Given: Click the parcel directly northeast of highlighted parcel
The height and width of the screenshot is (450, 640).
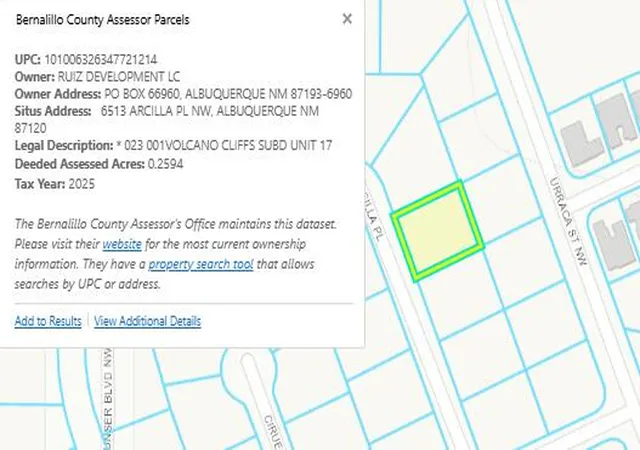Looking at the screenshot, I should click(503, 201).
